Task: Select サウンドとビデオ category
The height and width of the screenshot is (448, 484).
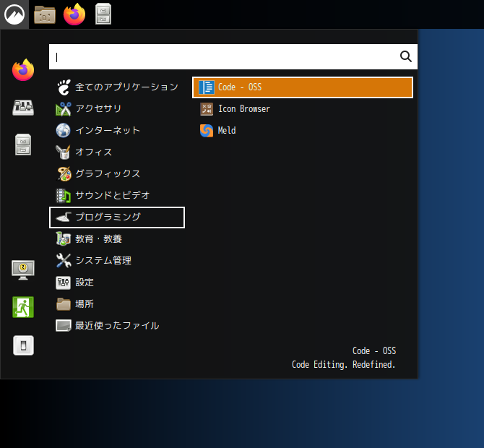Action: (117, 195)
